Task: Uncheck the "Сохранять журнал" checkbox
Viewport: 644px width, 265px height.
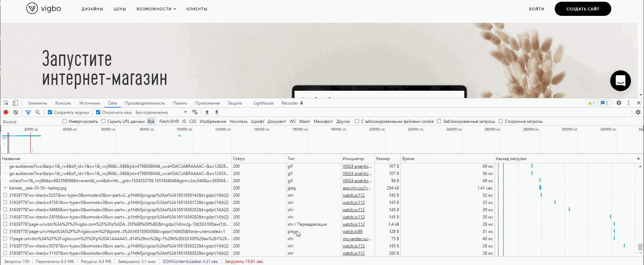Action: (x=50, y=112)
